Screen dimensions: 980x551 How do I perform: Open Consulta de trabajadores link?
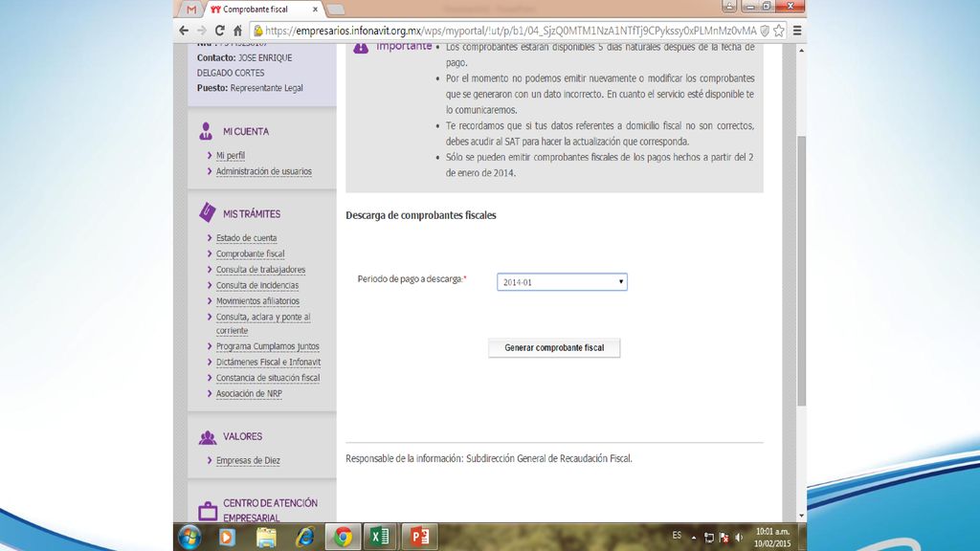pos(260,269)
